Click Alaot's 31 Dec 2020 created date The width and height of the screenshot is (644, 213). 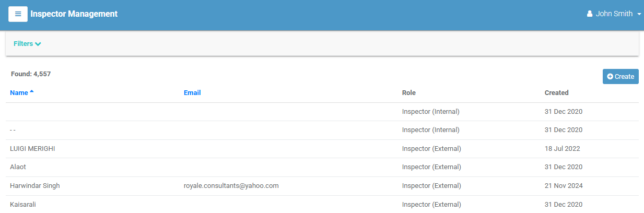pos(564,167)
